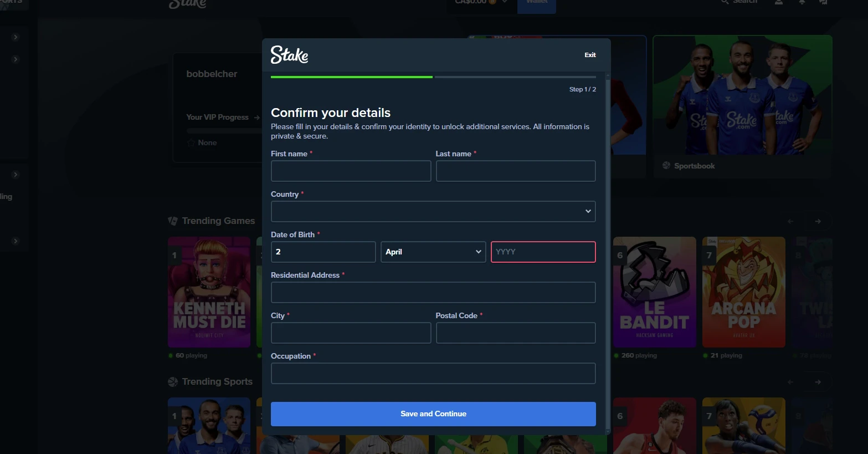868x454 pixels.
Task: Click the bobbelcher username
Action: point(212,74)
